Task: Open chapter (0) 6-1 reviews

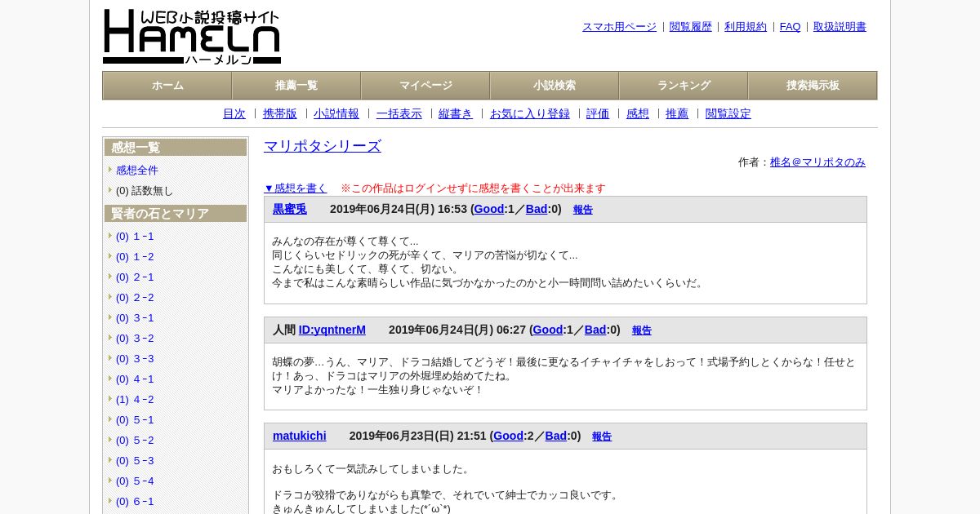Action: pos(135,502)
